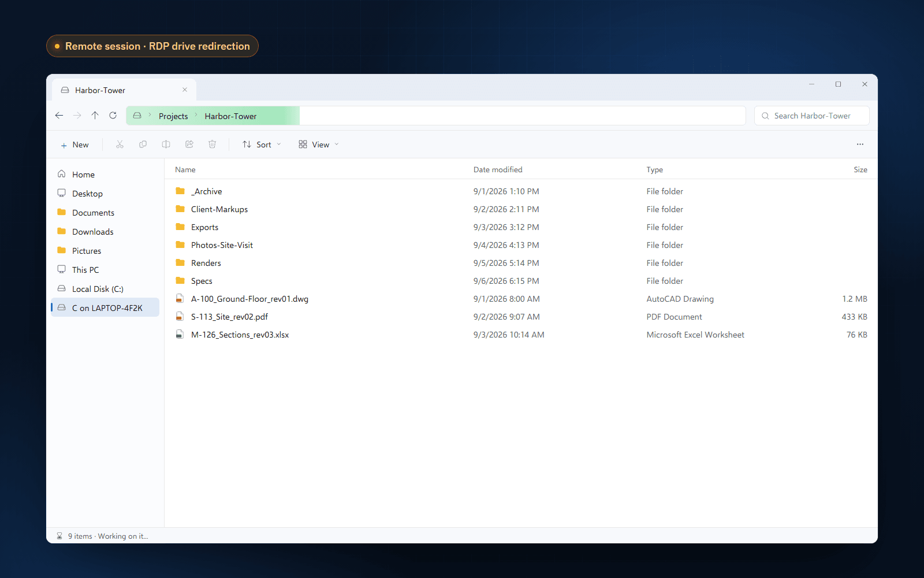
Task: Expand the chevron after Projects in the breadcrumb
Action: [196, 115]
